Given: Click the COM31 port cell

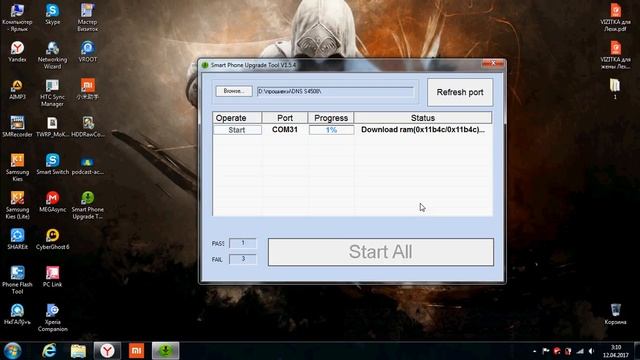Looking at the screenshot, I should click(x=285, y=130).
